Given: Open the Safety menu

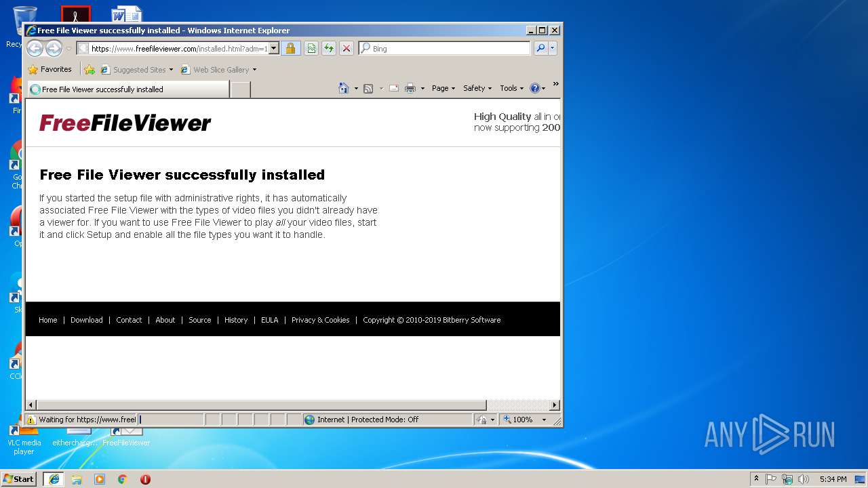Looking at the screenshot, I should [x=477, y=88].
